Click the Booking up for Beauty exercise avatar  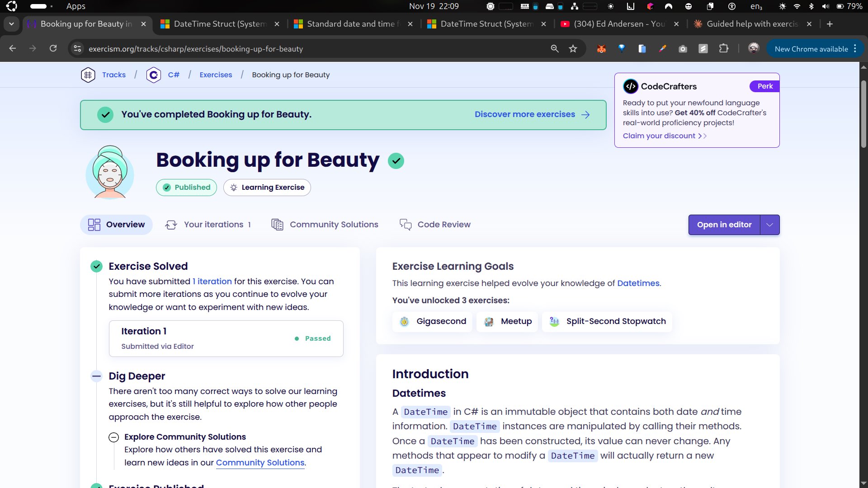pyautogui.click(x=110, y=173)
